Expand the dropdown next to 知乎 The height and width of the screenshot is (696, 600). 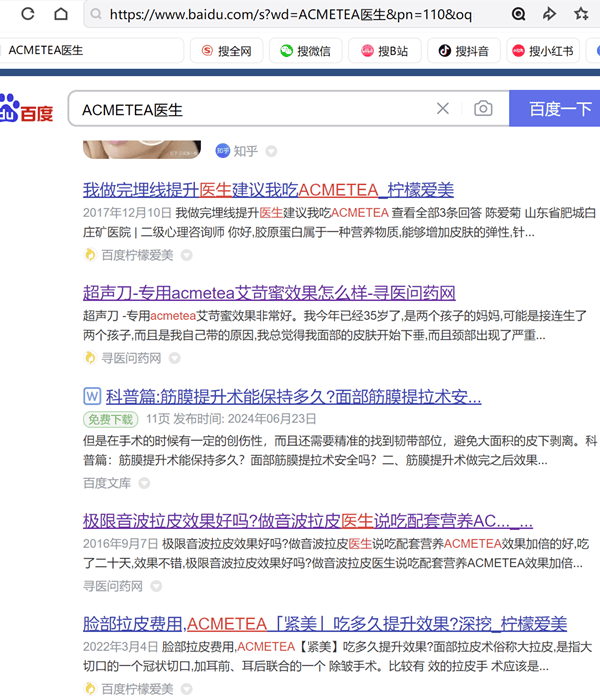point(271,151)
